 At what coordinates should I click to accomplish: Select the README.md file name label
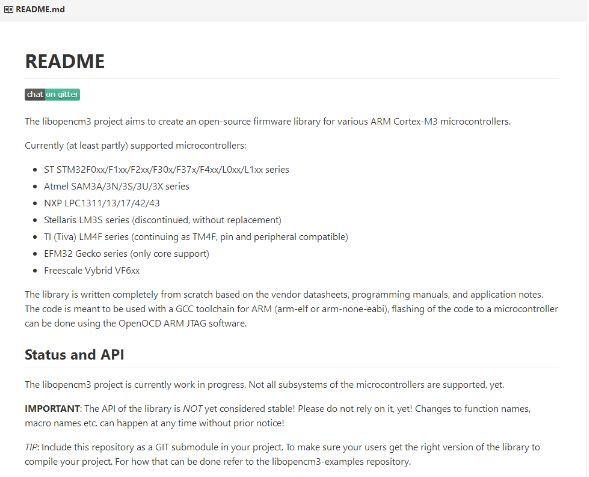(40, 9)
